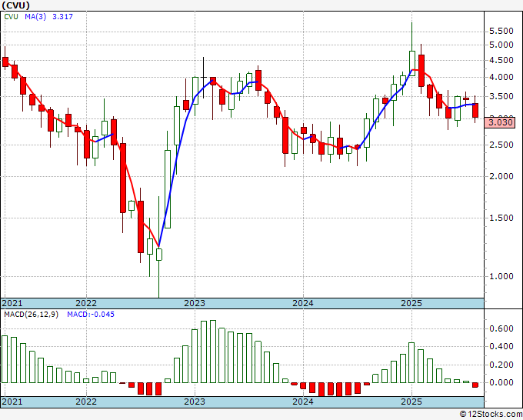Click the tallest green MACD bar in 2023
The image size is (523, 420).
click(213, 352)
